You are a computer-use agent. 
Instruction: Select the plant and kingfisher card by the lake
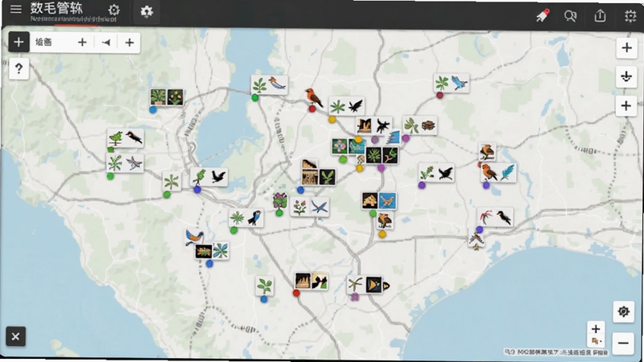(269, 85)
